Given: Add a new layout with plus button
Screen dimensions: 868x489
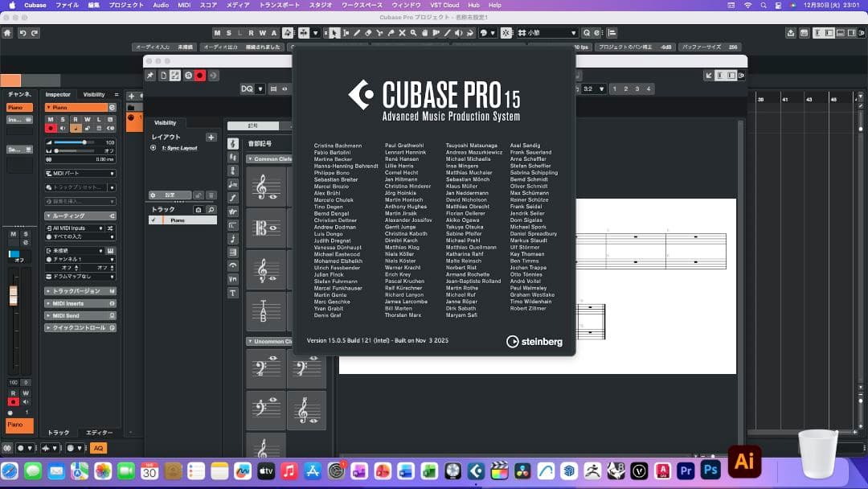Looking at the screenshot, I should [x=211, y=138].
